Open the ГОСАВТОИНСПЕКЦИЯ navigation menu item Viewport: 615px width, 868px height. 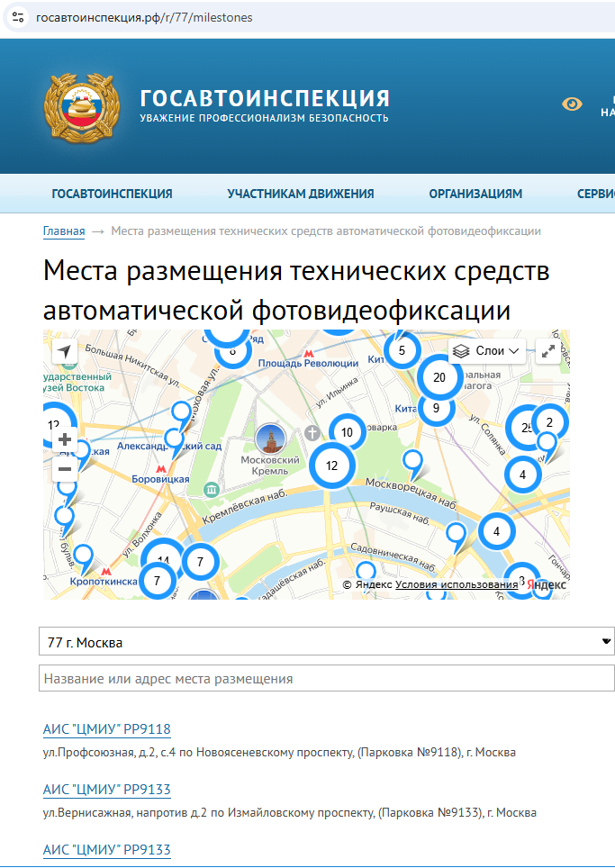(x=113, y=194)
